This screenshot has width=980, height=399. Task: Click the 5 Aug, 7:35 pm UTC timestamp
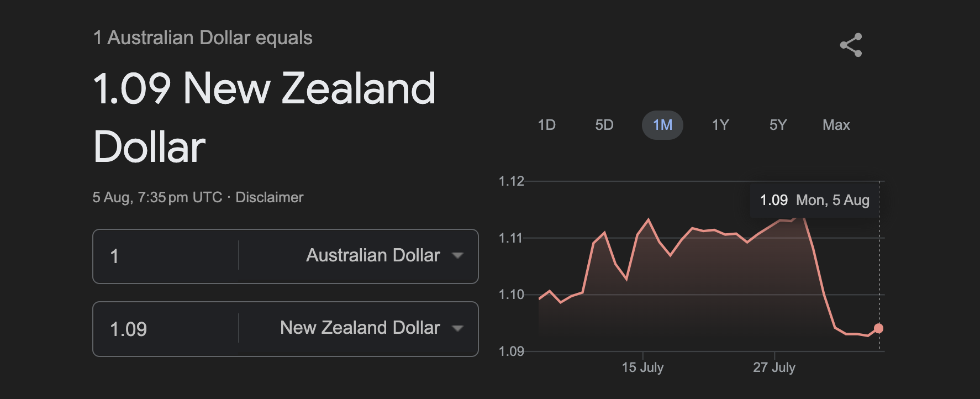[x=157, y=197]
